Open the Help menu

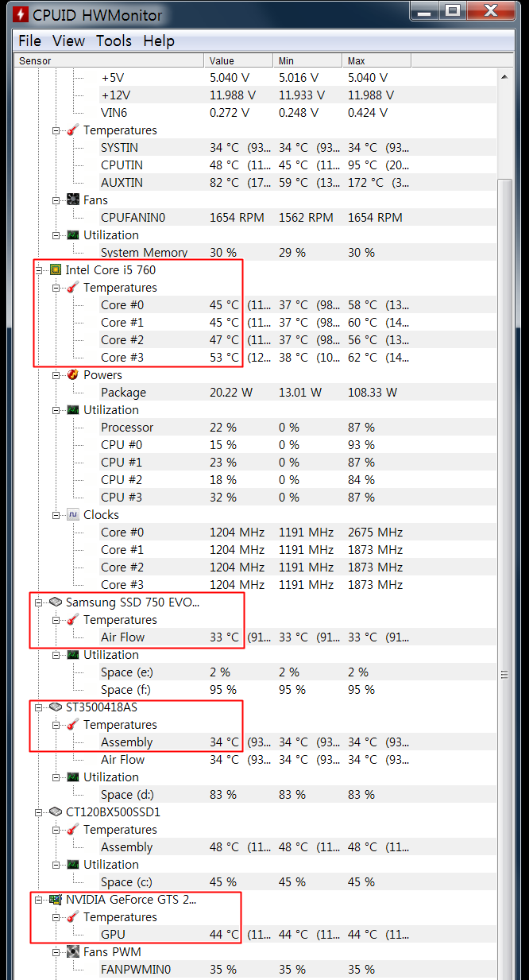point(159,41)
